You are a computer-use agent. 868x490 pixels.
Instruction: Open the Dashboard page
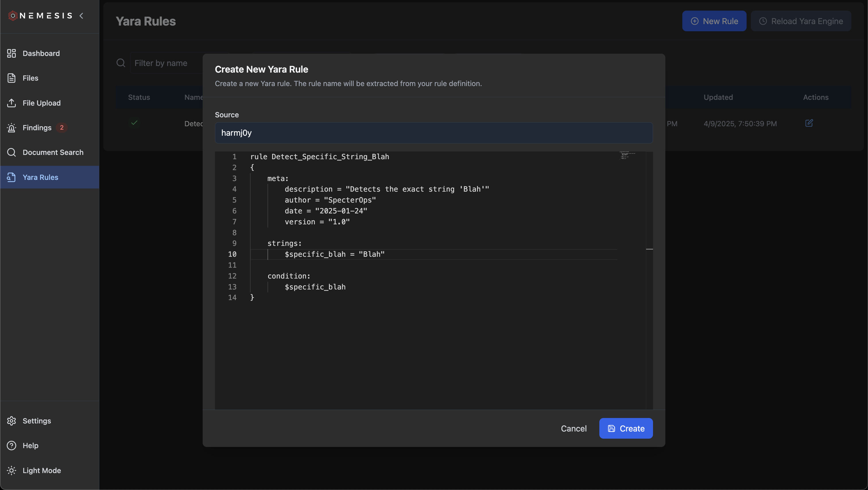[x=41, y=53]
